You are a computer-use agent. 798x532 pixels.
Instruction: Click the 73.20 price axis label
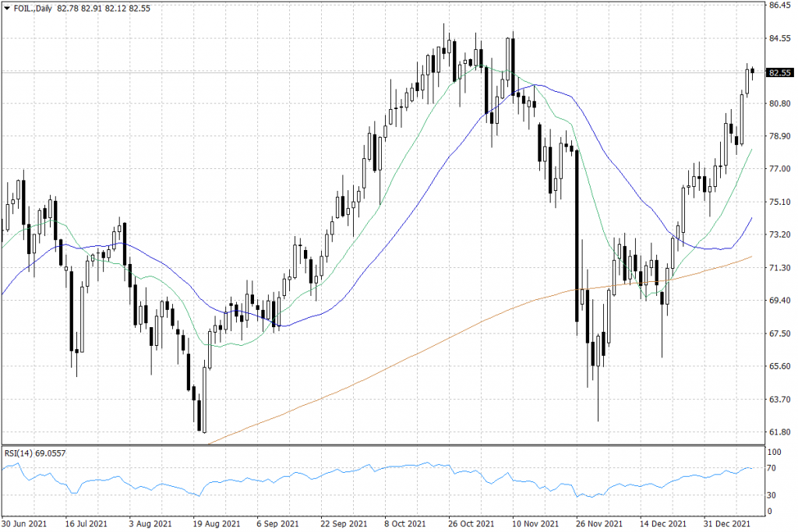click(x=779, y=234)
